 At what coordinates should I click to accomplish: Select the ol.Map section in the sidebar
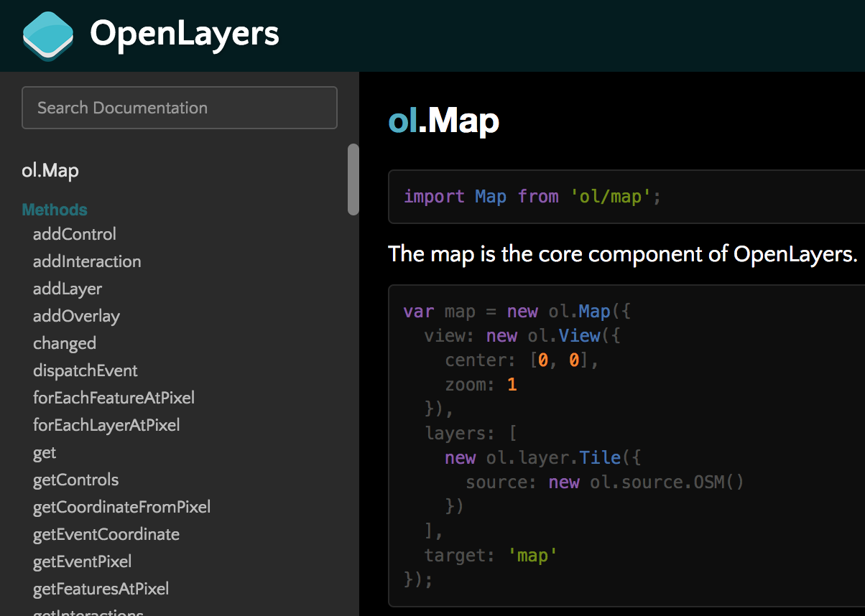click(50, 170)
